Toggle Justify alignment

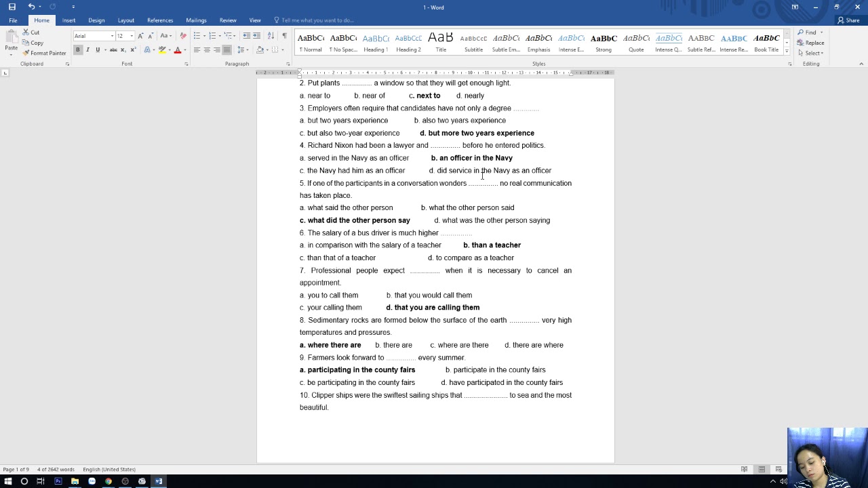click(227, 50)
